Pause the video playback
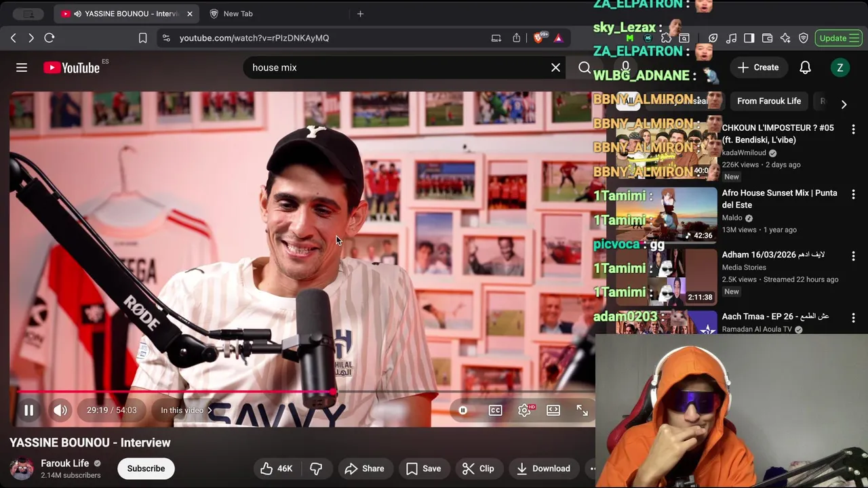Viewport: 868px width, 488px height. pyautogui.click(x=28, y=410)
